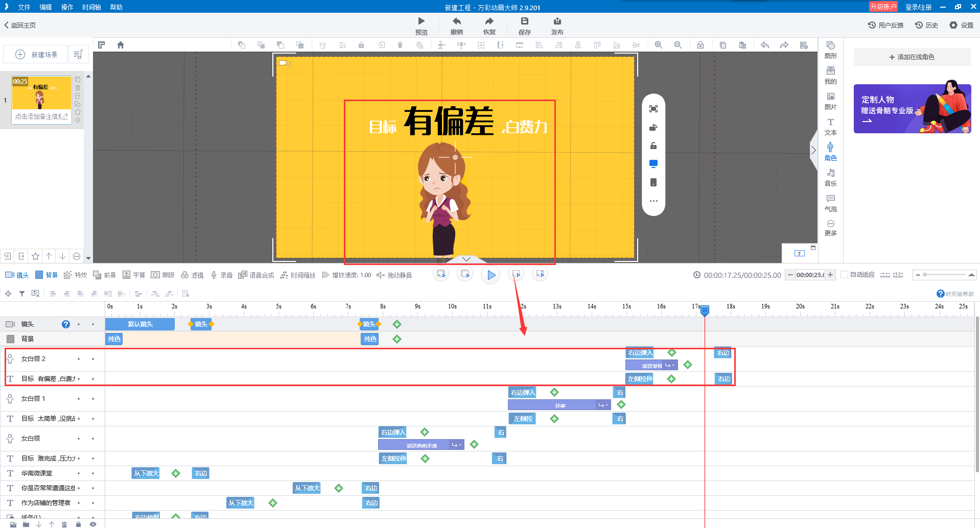Click the duration input field showing 00:00:25
This screenshot has height=528, width=980.
[810, 275]
